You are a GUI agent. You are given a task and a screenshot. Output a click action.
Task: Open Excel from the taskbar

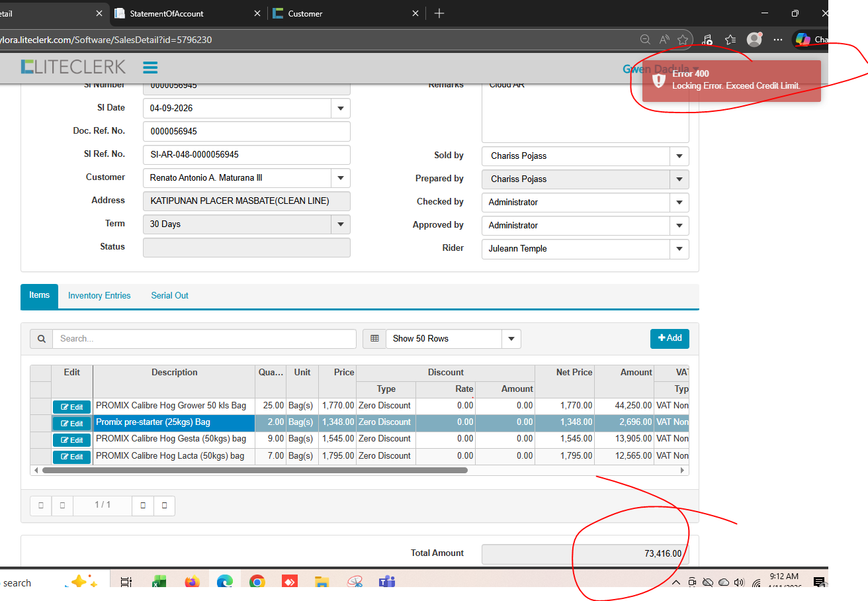(159, 582)
